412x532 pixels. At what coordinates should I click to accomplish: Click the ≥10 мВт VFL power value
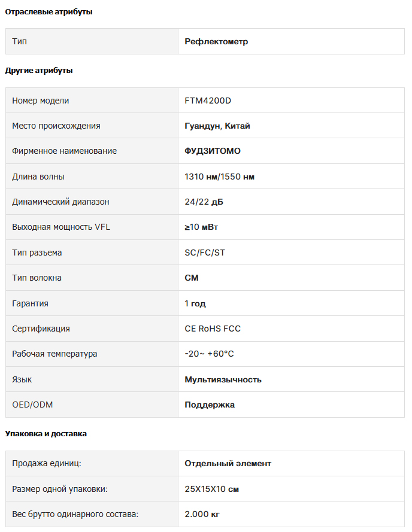(201, 227)
